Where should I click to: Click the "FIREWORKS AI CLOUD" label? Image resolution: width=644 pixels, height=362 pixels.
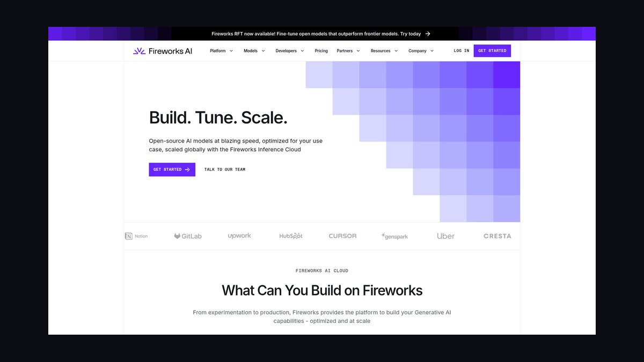[x=322, y=271]
